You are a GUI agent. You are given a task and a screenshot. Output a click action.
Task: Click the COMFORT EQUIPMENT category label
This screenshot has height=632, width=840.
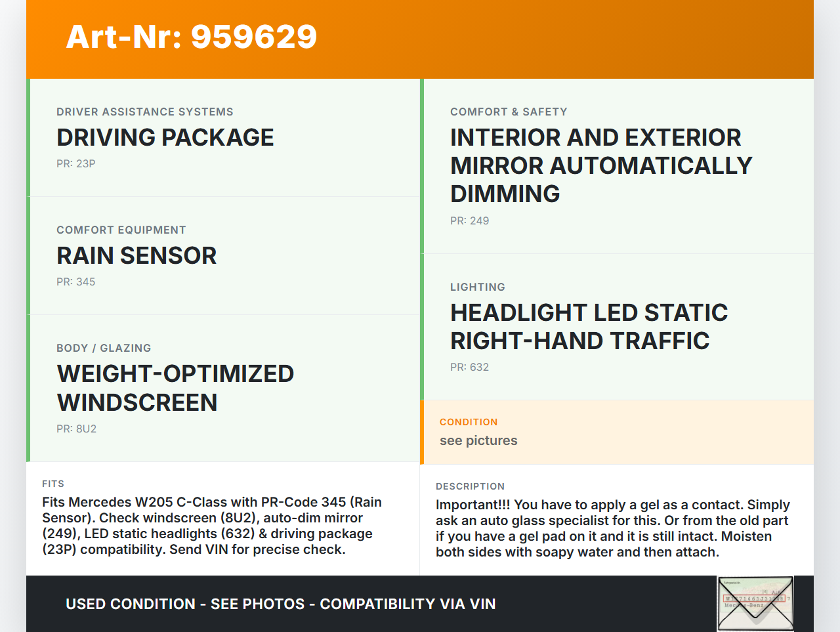(121, 230)
